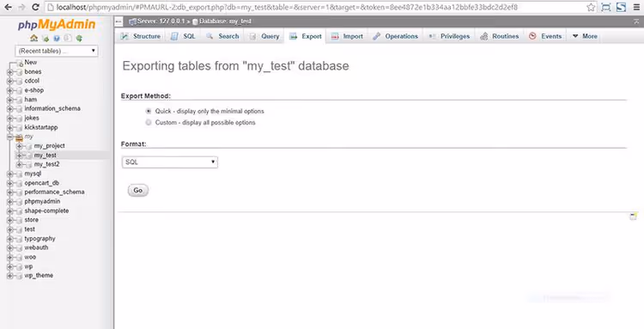
Task: Click the screen capture extension icon
Action: point(606,7)
